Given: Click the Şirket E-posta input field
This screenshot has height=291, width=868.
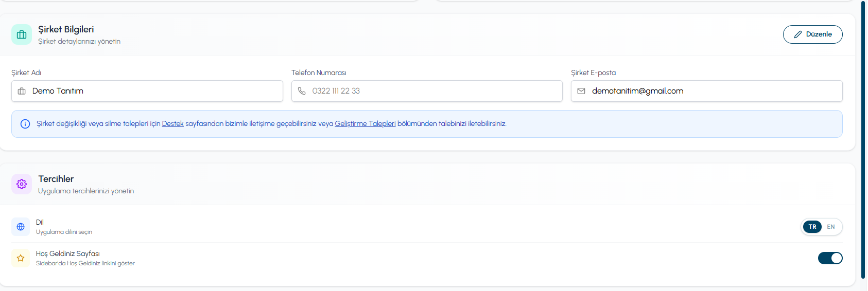Looking at the screenshot, I should [706, 91].
